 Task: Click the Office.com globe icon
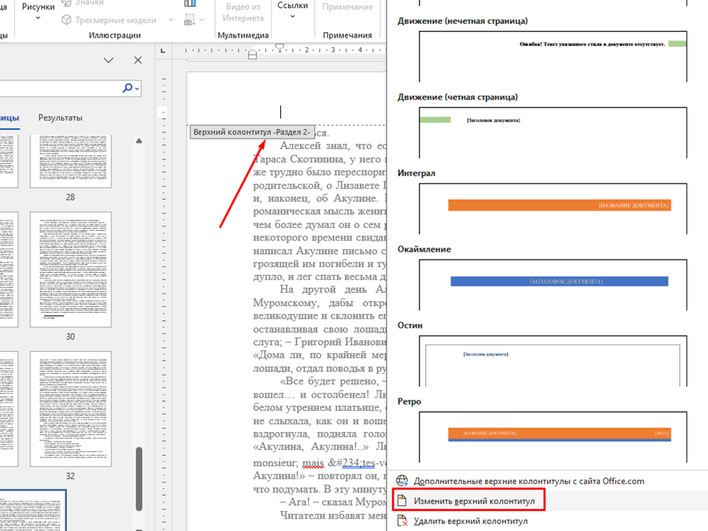[x=402, y=481]
